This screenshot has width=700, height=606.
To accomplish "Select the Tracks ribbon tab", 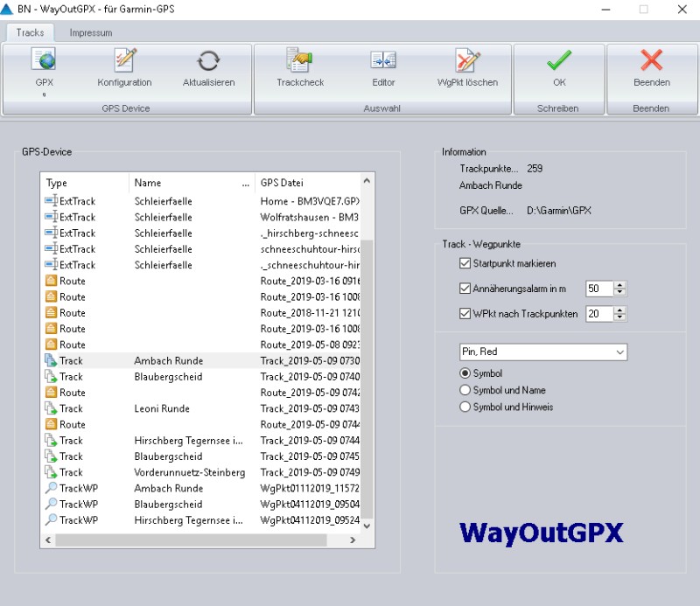I will click(30, 31).
